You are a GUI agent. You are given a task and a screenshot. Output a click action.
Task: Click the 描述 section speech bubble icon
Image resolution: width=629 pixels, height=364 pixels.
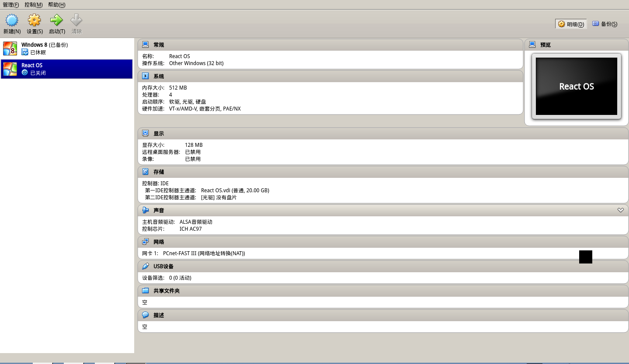(146, 315)
